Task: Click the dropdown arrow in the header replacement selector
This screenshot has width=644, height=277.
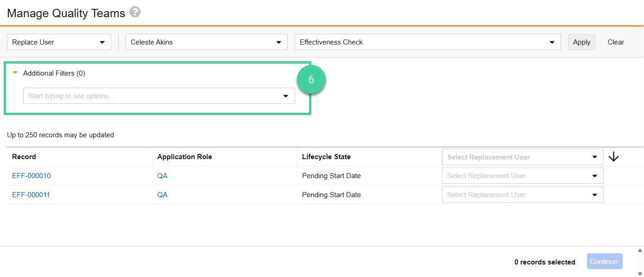Action: pos(594,157)
